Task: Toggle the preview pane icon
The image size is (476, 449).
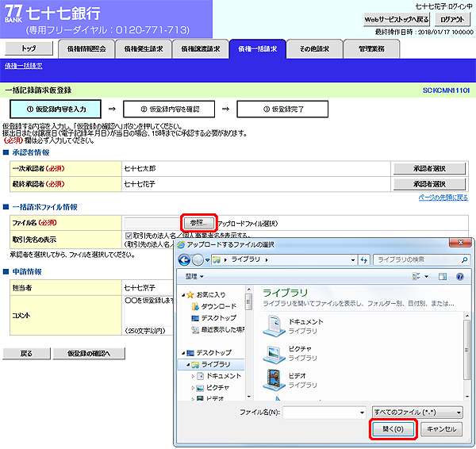Action: tap(442, 276)
